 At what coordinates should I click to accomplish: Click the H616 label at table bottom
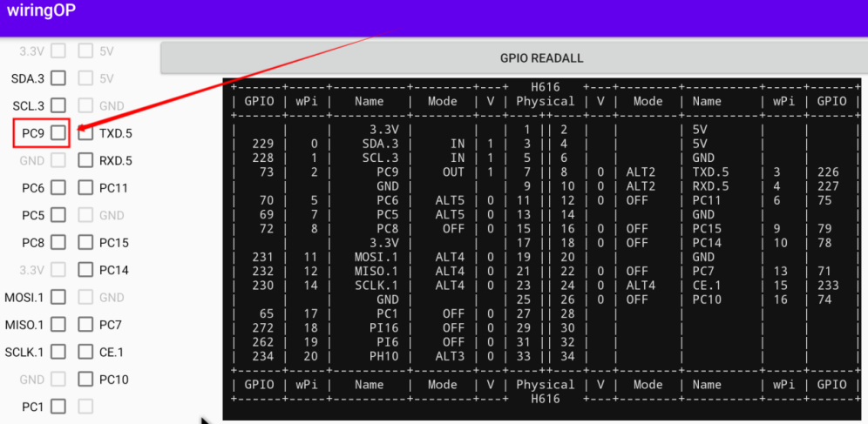pyautogui.click(x=546, y=399)
